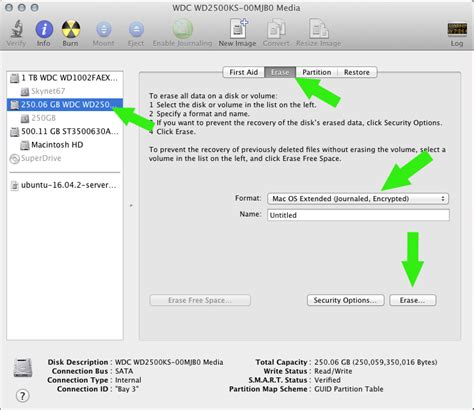Click the S.M.A.R.T. Status Verified text

point(327,380)
